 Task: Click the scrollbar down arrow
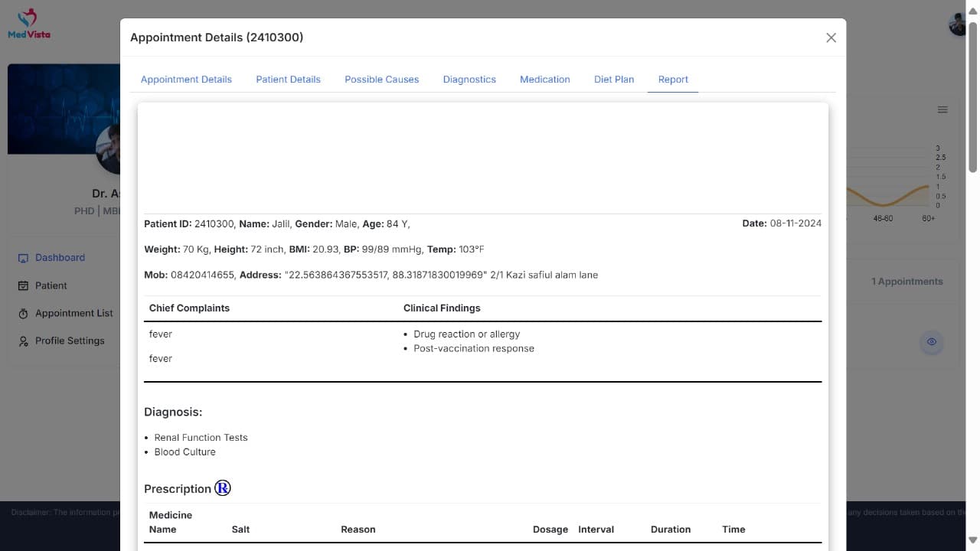(x=973, y=540)
